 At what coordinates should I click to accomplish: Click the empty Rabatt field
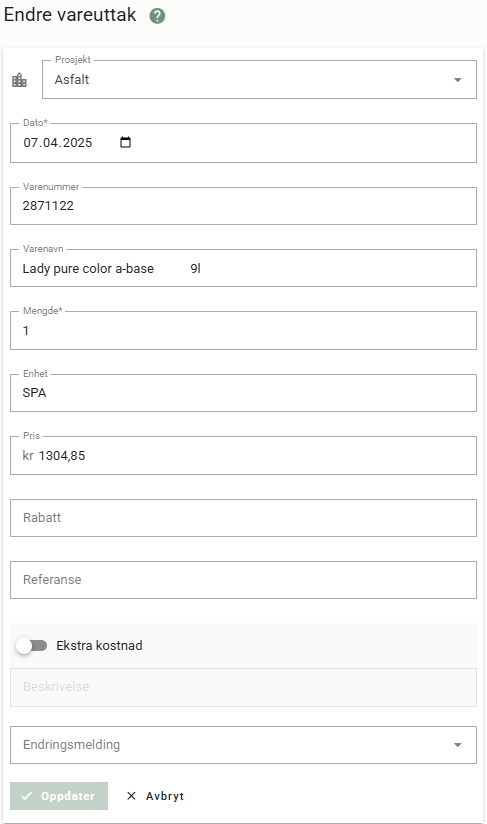[243, 518]
